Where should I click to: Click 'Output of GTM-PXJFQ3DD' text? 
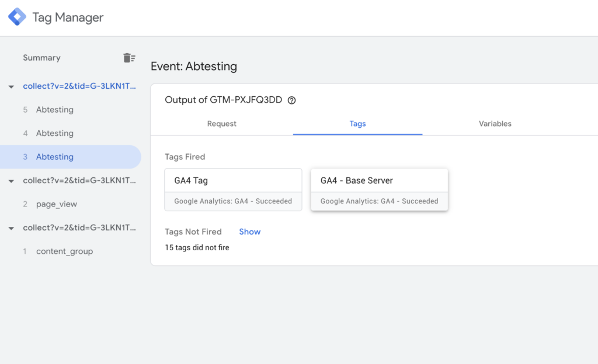pos(224,100)
